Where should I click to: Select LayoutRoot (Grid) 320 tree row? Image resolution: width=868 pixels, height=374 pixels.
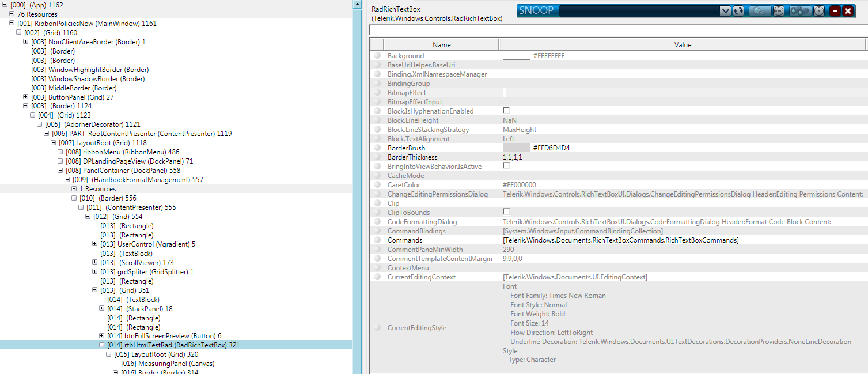point(156,354)
